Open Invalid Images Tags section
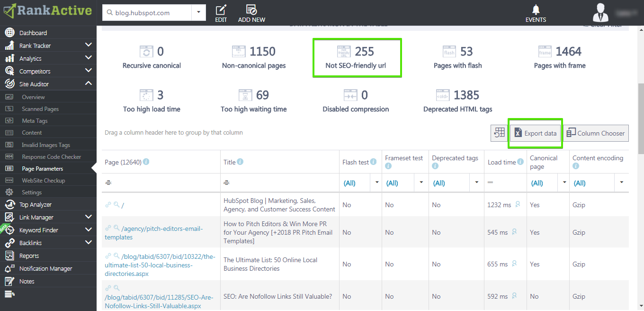644x311 pixels. [x=46, y=145]
